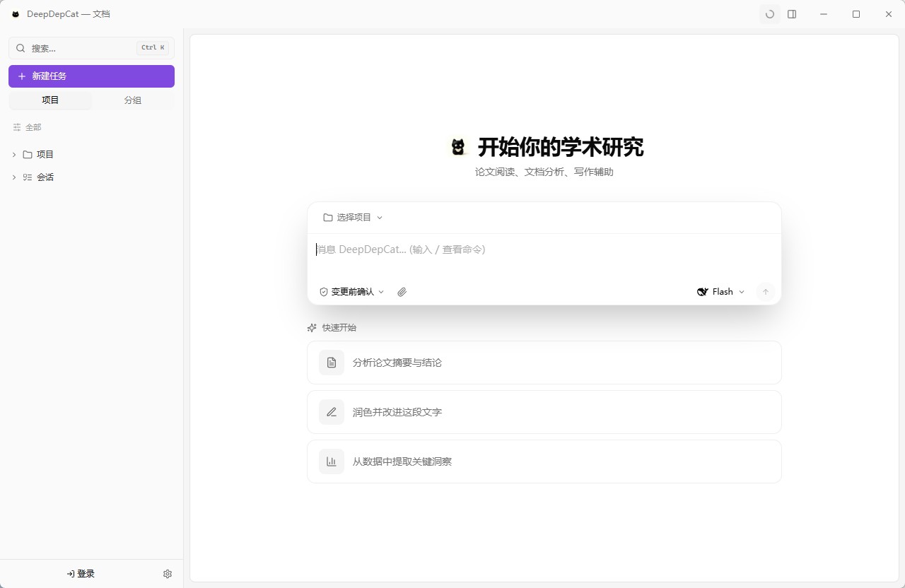Click the 登录 login button
Image resolution: width=905 pixels, height=588 pixels.
[81, 574]
